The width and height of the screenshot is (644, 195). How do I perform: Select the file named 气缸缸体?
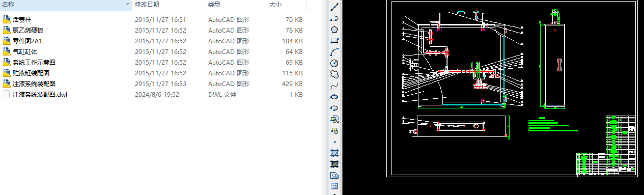[x=25, y=52]
